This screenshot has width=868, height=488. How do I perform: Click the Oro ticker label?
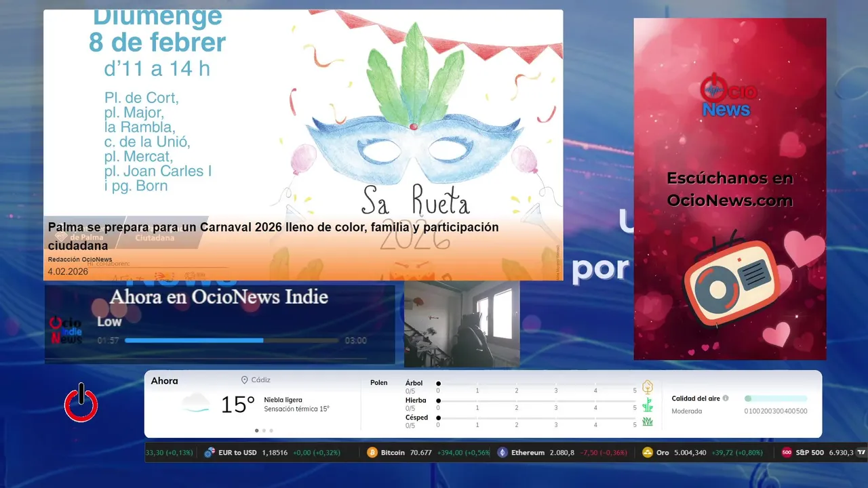[663, 452]
